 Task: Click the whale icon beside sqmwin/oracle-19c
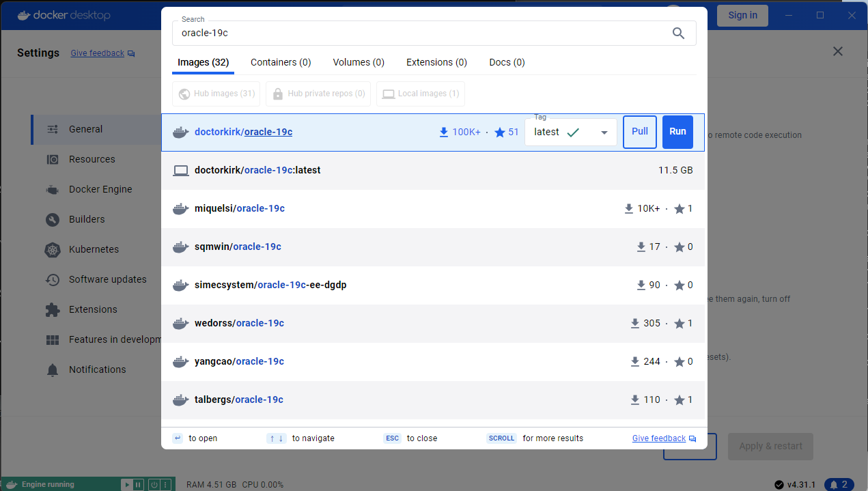[x=180, y=247]
